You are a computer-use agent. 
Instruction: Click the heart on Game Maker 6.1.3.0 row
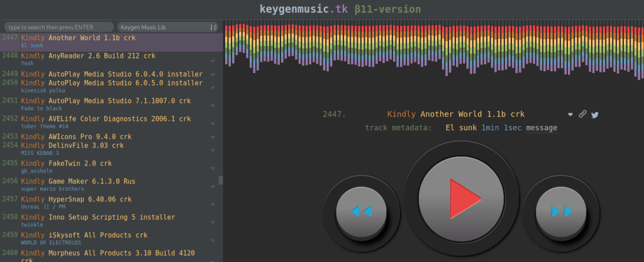point(213,187)
